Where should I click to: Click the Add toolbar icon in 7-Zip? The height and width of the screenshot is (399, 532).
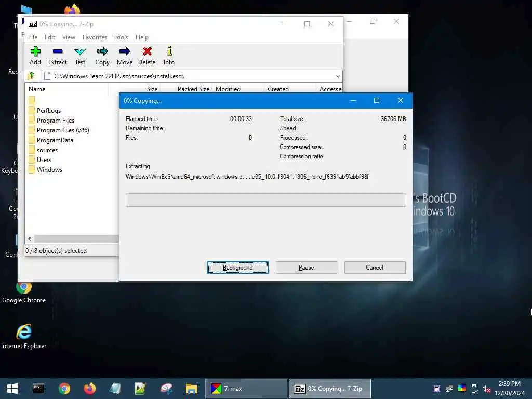(x=35, y=56)
